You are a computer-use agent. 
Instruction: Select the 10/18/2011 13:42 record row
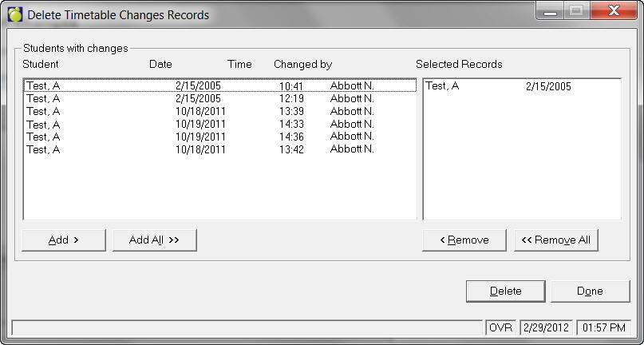coord(200,149)
